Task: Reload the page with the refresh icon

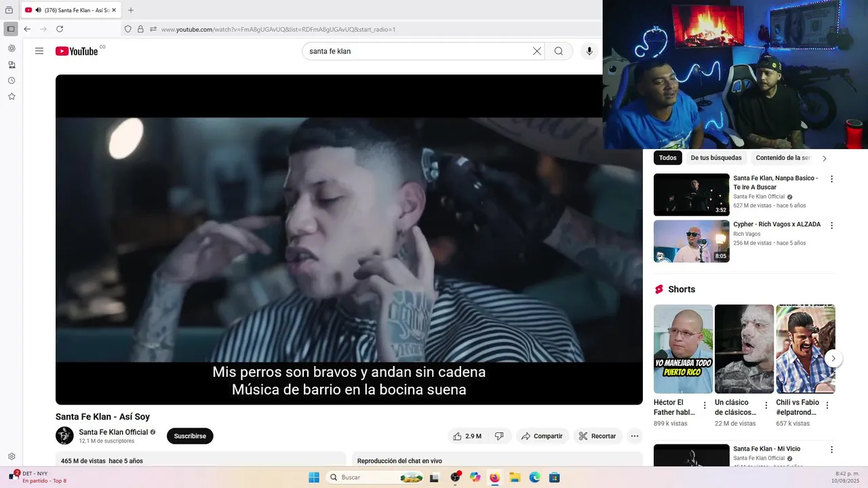Action: pyautogui.click(x=60, y=29)
